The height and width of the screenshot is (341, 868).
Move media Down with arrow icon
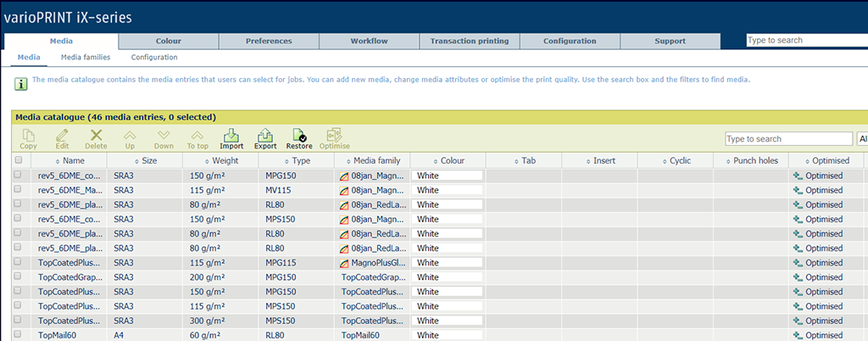click(x=164, y=135)
